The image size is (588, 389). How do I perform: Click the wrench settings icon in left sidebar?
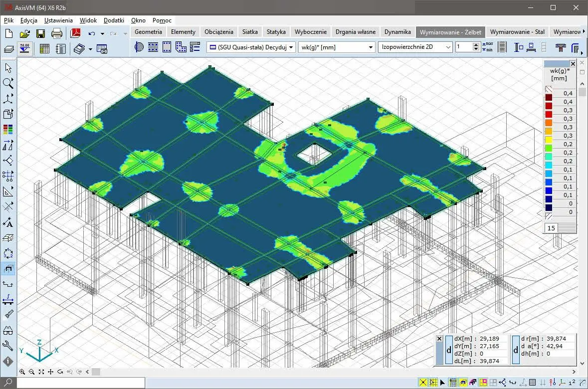pyautogui.click(x=8, y=346)
